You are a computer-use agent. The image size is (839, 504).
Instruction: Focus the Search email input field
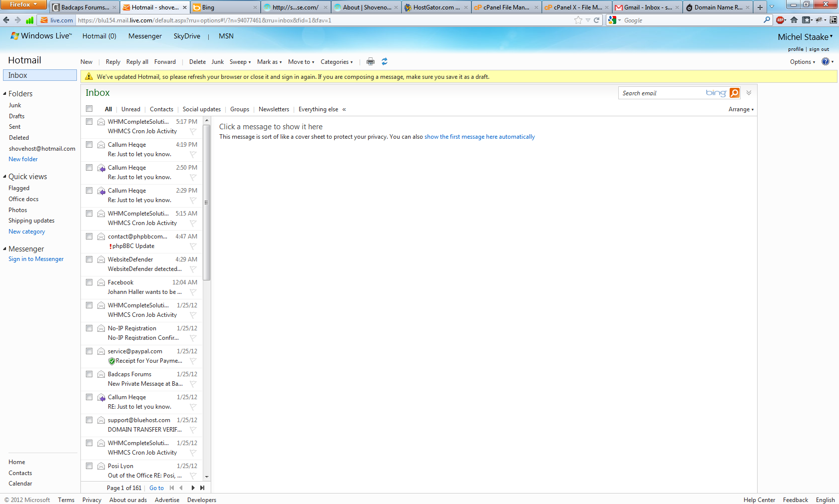(x=662, y=93)
